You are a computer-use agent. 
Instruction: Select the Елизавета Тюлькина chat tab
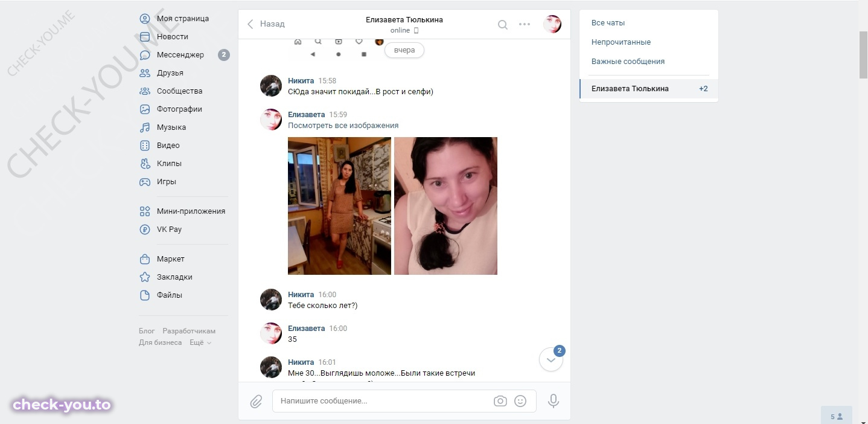pyautogui.click(x=649, y=89)
